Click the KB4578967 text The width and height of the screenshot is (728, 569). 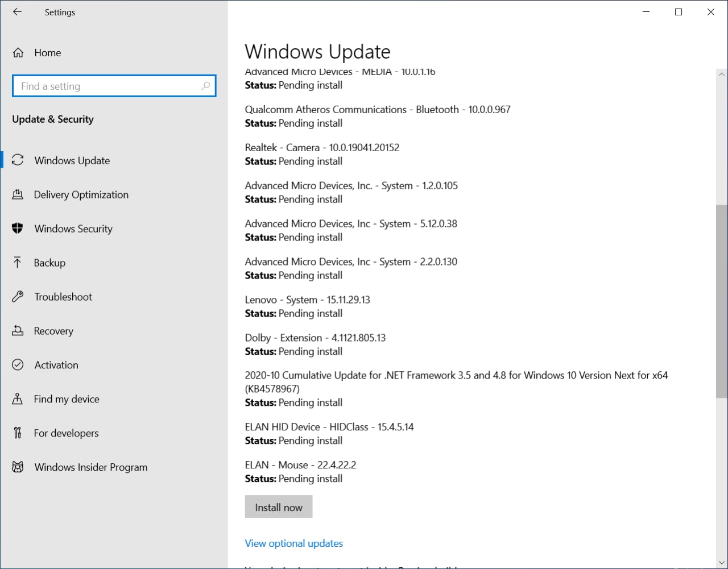coord(272,389)
